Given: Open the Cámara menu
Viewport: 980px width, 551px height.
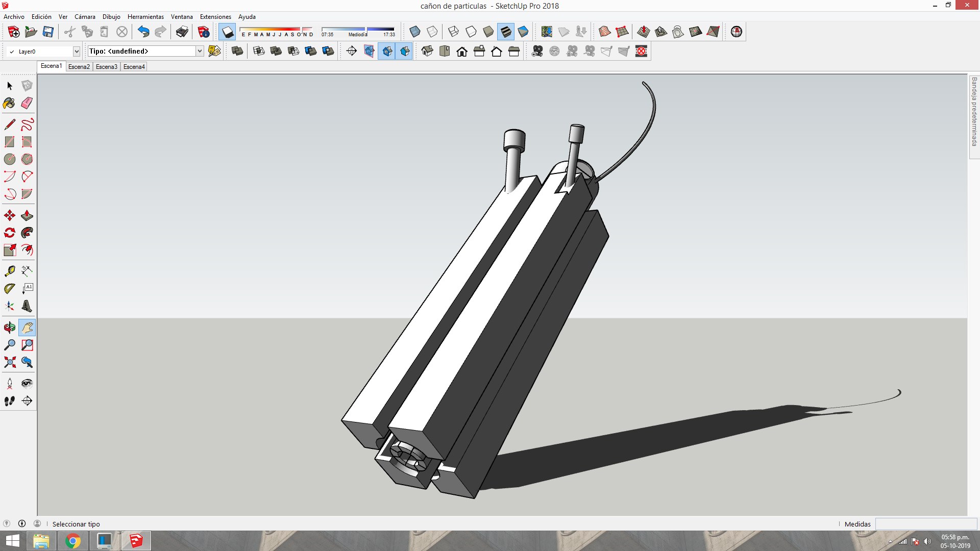Looking at the screenshot, I should tap(85, 17).
